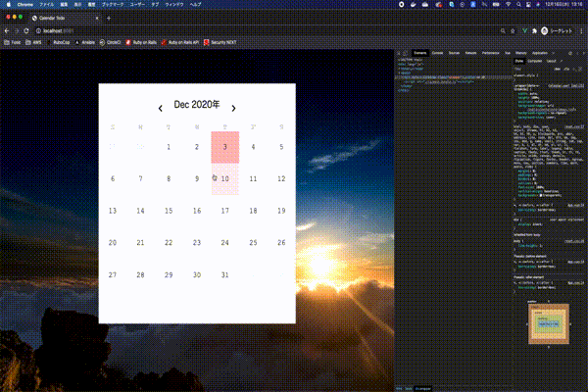Show more DevTools tabs chevron
The width and height of the screenshot is (588, 392).
click(553, 53)
